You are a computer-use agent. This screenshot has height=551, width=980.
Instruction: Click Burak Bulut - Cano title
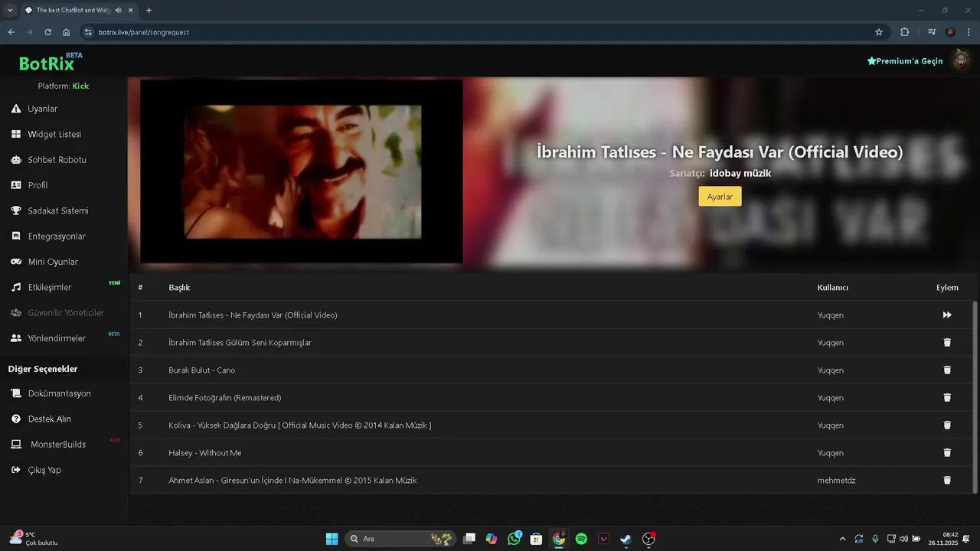(x=202, y=370)
